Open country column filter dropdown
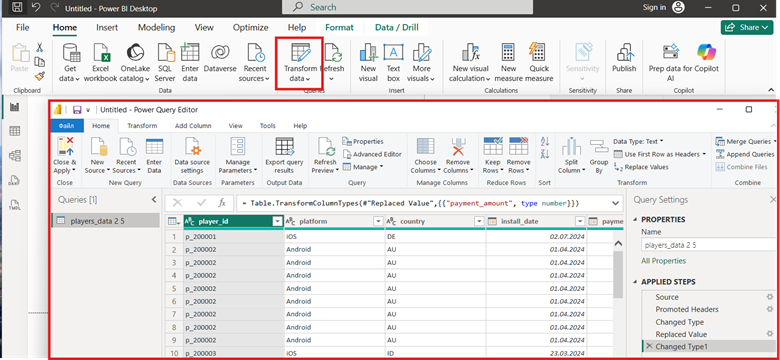780x360 pixels. [479, 222]
